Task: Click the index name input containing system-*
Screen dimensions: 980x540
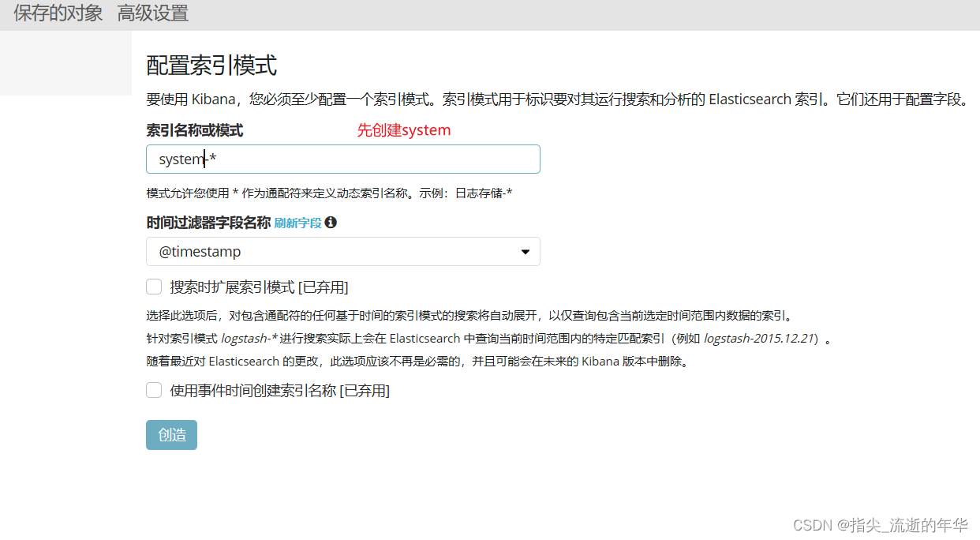Action: pyautogui.click(x=343, y=159)
